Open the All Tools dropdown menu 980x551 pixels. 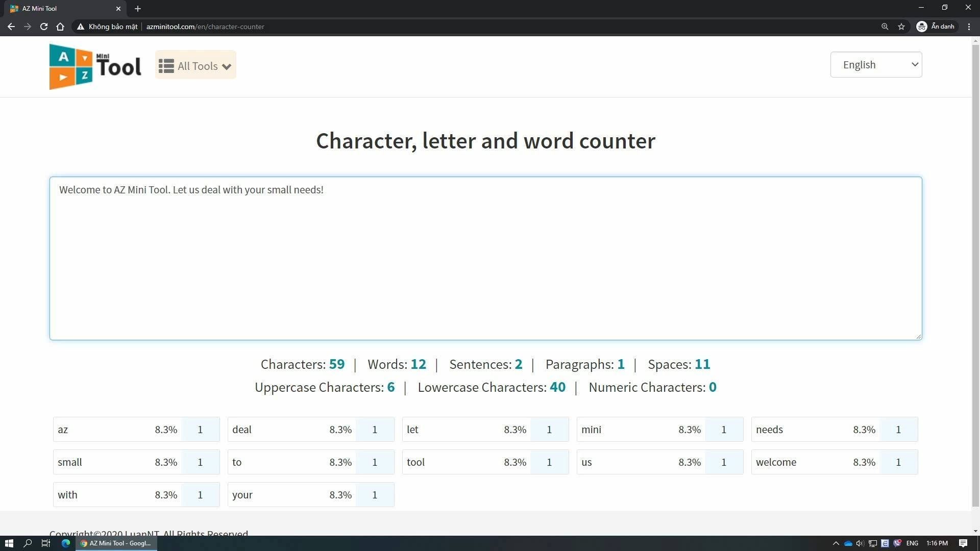click(x=195, y=65)
